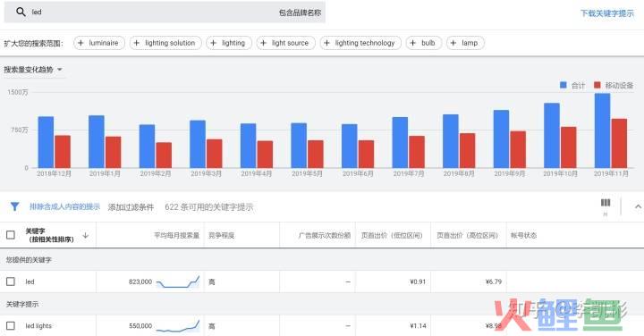Screen dimensions: 644x336
Task: Click the 823,000 search volume value
Action: (140, 281)
